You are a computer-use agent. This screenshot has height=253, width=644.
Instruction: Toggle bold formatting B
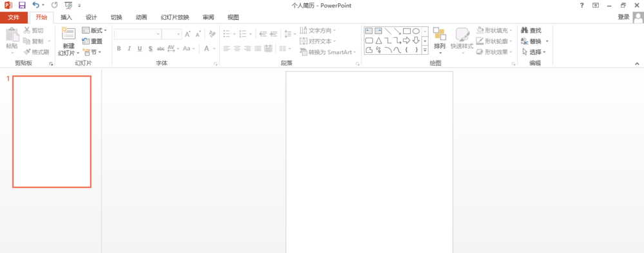[119, 48]
